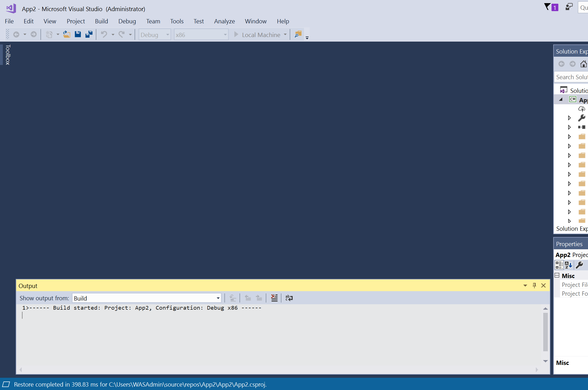588x390 pixels.
Task: Click Solution Explorer Home icon
Action: coord(584,64)
